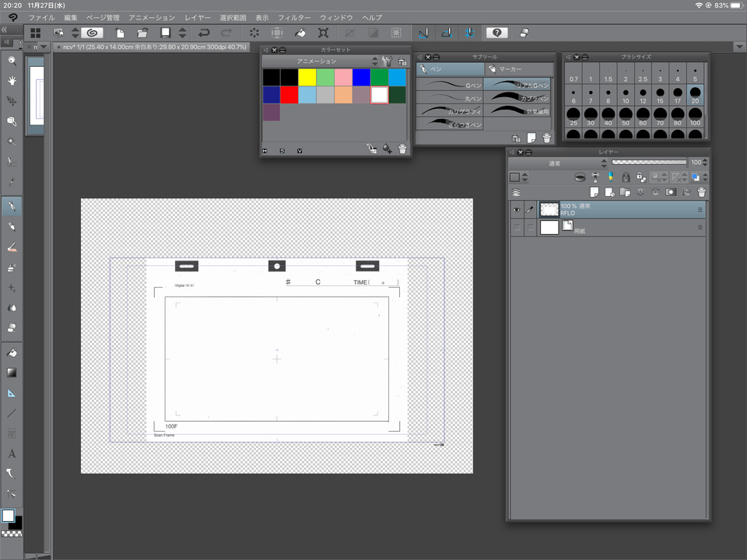Click the Undo arrow in command bar
This screenshot has height=560, width=747.
point(204,33)
